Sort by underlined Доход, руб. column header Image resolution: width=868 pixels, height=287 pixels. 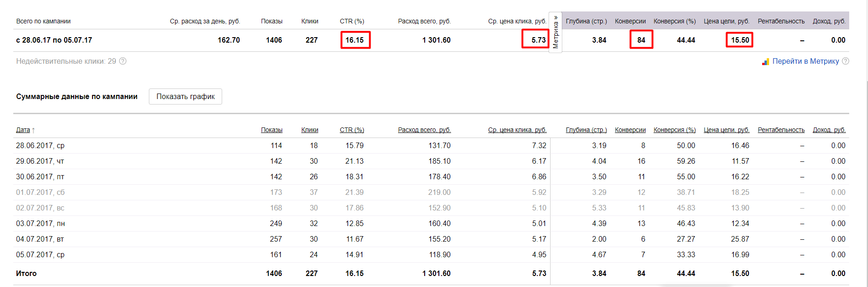[x=829, y=130]
